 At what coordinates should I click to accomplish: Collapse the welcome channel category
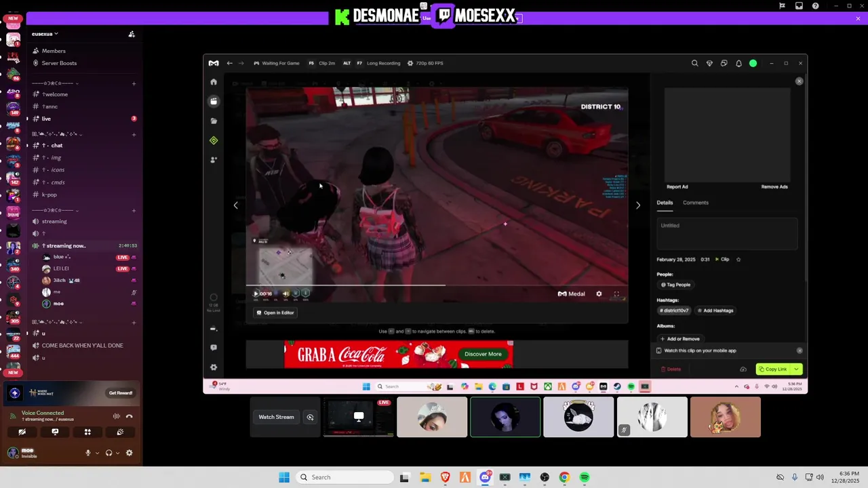54,83
